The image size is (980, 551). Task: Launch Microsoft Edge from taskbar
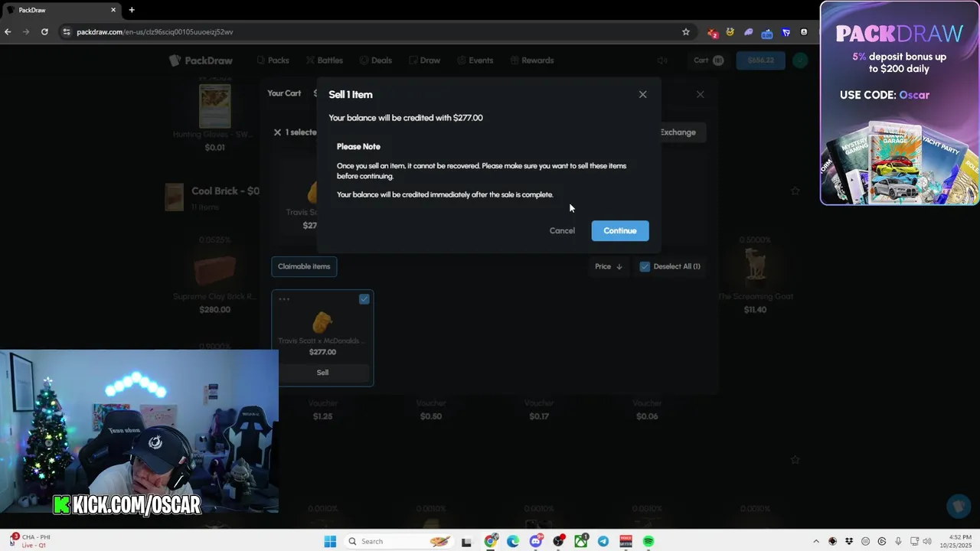tap(513, 541)
